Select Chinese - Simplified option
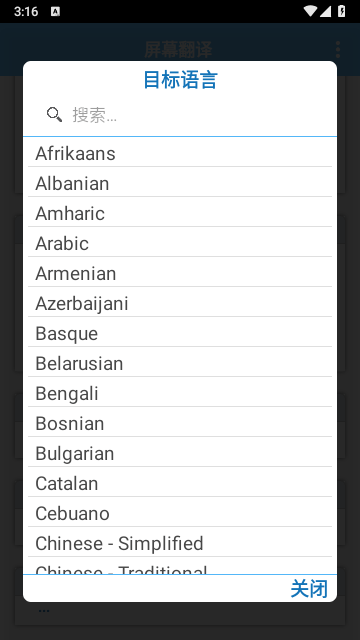The height and width of the screenshot is (640, 360). pos(180,543)
